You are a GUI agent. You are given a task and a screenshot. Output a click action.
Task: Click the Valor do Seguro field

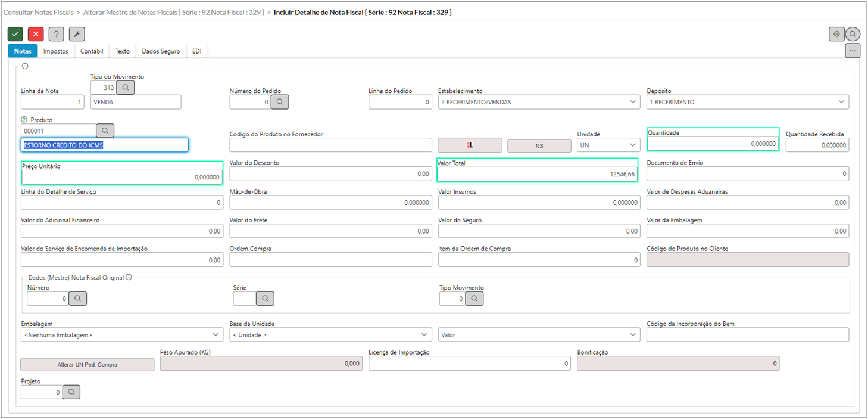[539, 231]
